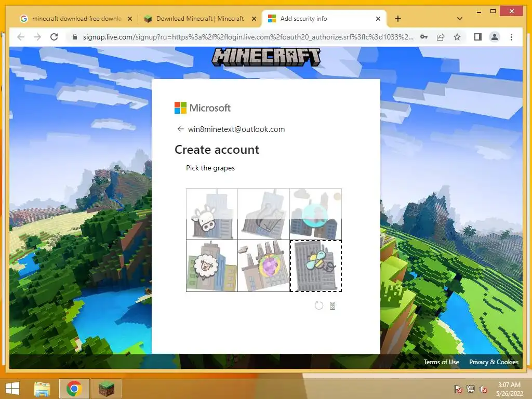Viewport: 532px width, 399px height.
Task: Share this page from address bar
Action: 441,37
